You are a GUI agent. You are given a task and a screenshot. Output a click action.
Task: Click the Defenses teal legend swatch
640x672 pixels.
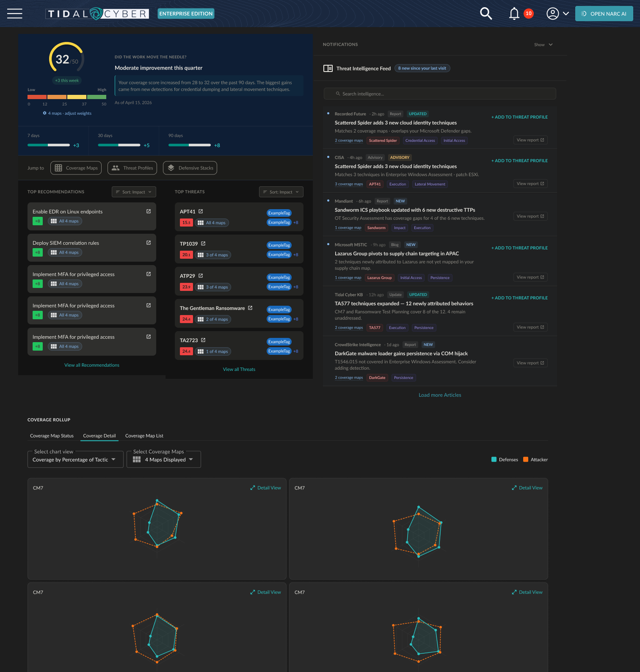(494, 459)
